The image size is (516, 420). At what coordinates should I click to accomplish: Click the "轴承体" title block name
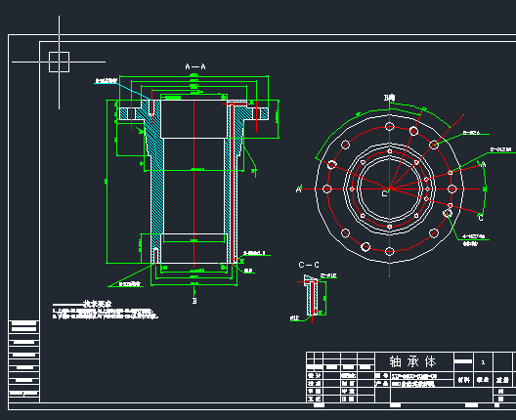point(413,361)
